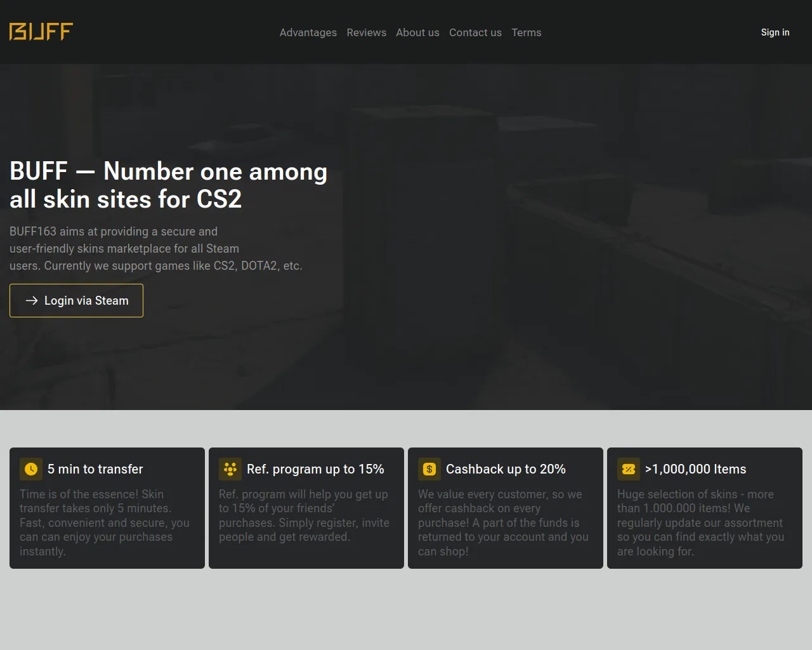Click the '5 min to transfer' card title
This screenshot has height=650, width=812.
click(x=95, y=469)
